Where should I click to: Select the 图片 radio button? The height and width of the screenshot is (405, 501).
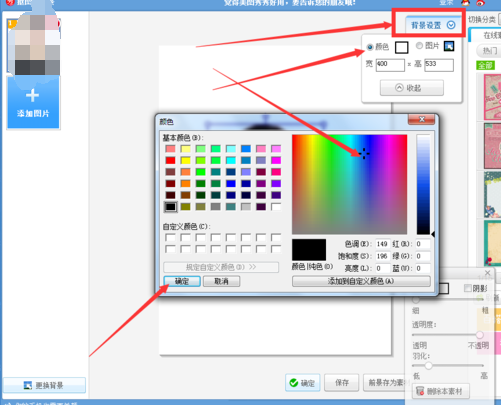(419, 46)
